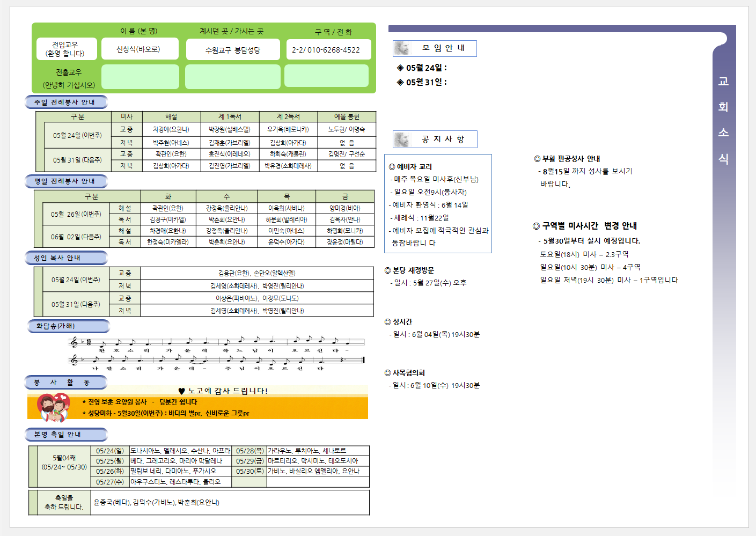Screen dimensions: 756x536
Task: Click the date row 06월 02일 (다음주)
Action: tap(76, 237)
